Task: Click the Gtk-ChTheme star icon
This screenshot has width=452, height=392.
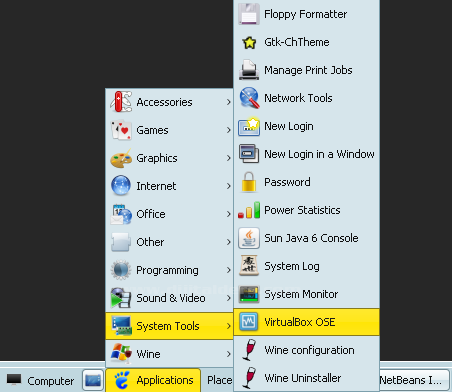Action: pyautogui.click(x=249, y=42)
